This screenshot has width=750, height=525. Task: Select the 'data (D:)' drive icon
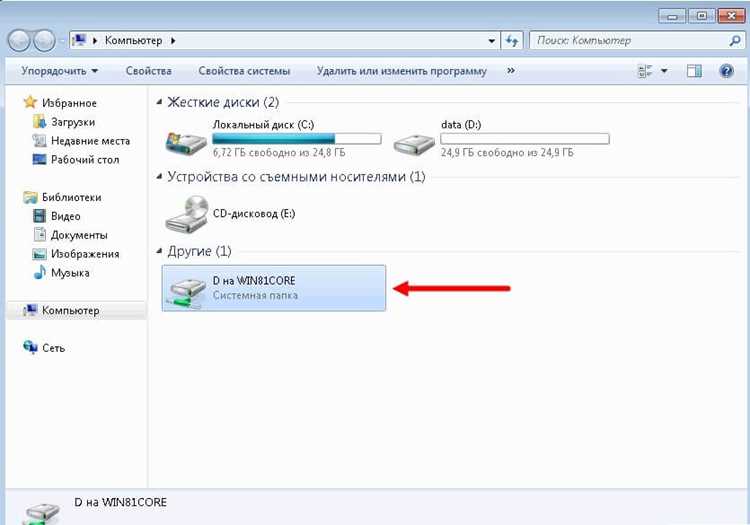coord(414,143)
